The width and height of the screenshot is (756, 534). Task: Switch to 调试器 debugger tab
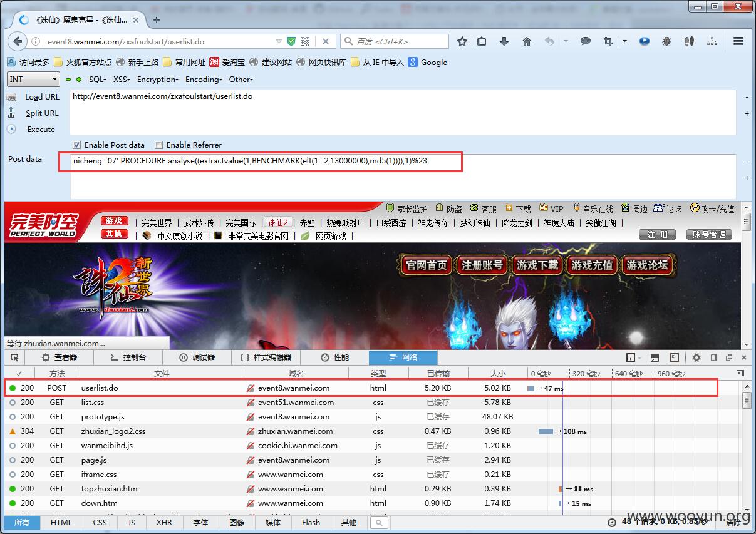coord(197,357)
